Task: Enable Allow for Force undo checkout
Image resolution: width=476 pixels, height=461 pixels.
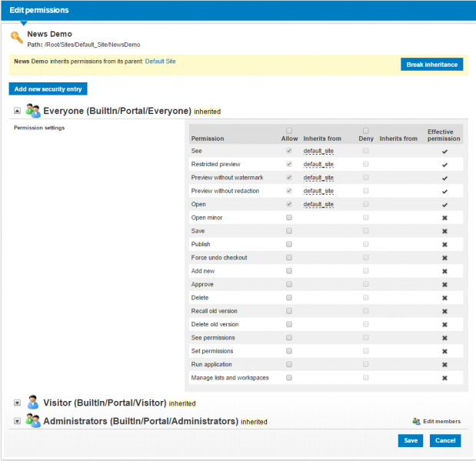Action: 289,258
